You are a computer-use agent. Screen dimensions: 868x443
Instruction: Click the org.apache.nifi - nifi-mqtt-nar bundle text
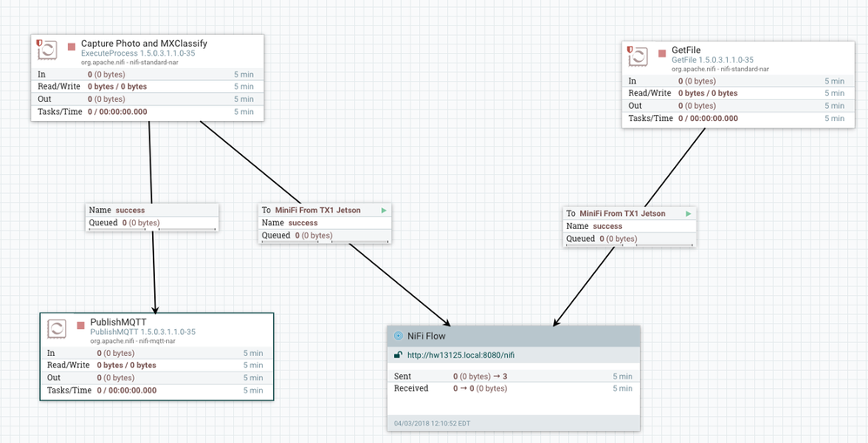tap(133, 341)
